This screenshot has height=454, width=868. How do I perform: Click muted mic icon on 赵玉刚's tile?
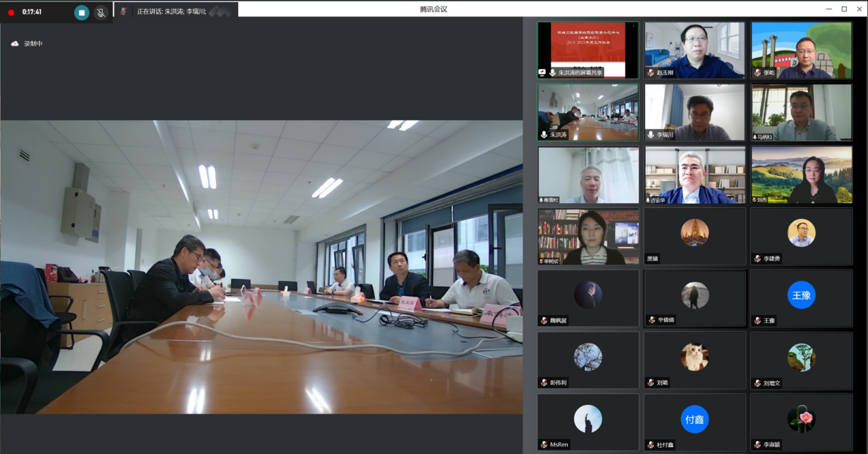pos(650,72)
